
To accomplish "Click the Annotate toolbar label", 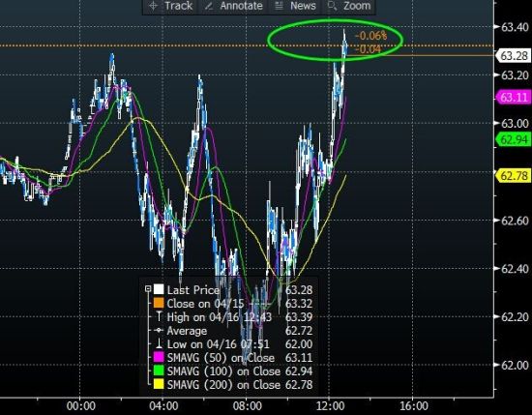I will tap(241, 6).
